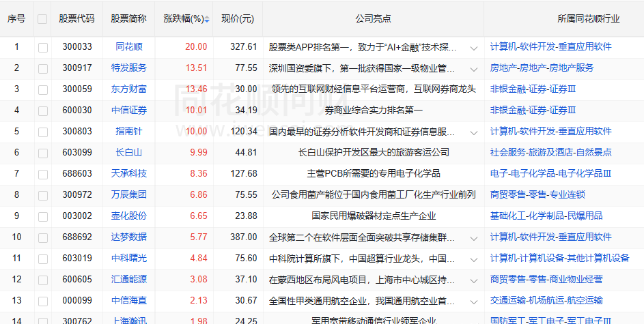This screenshot has height=324, width=644.
Task: Open the 天承科技 stock link
Action: [x=129, y=173]
